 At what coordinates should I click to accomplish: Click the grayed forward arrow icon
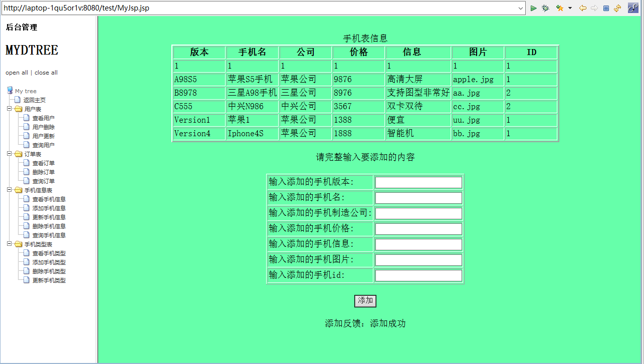594,8
